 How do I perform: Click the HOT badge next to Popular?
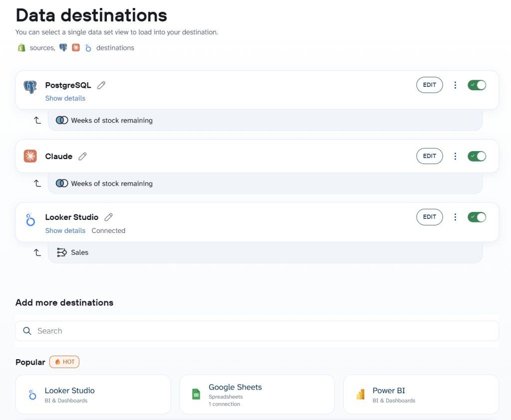64,362
